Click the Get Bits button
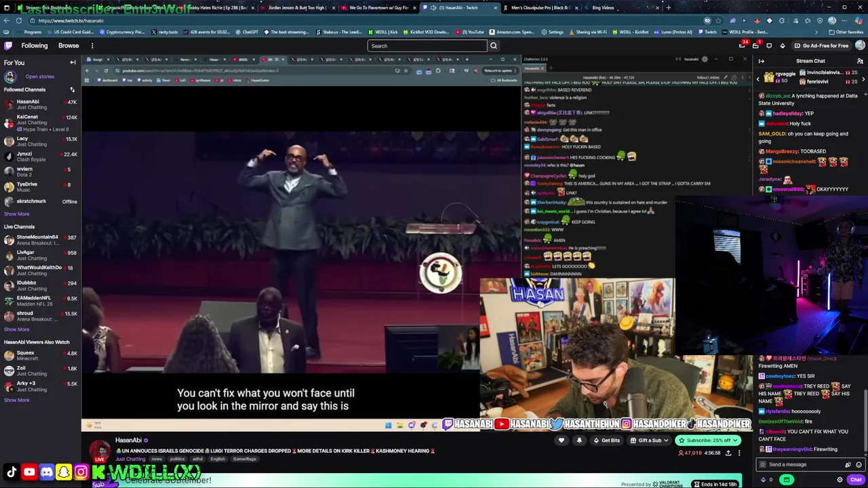Viewport: 868px width, 488px height. coord(606,441)
